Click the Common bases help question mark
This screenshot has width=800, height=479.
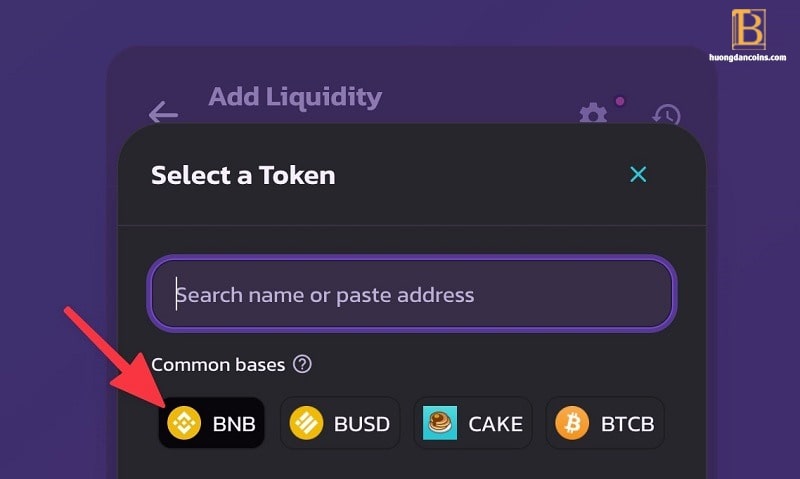[x=302, y=364]
